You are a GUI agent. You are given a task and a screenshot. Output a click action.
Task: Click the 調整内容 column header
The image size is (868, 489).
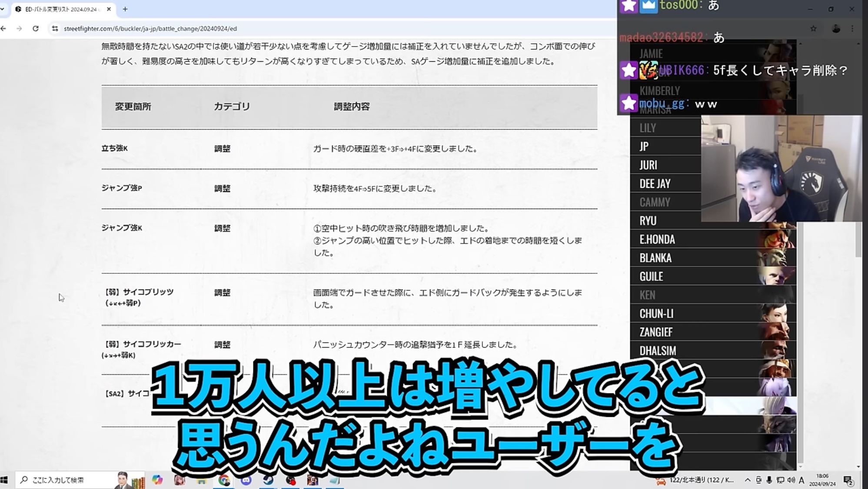pyautogui.click(x=352, y=106)
